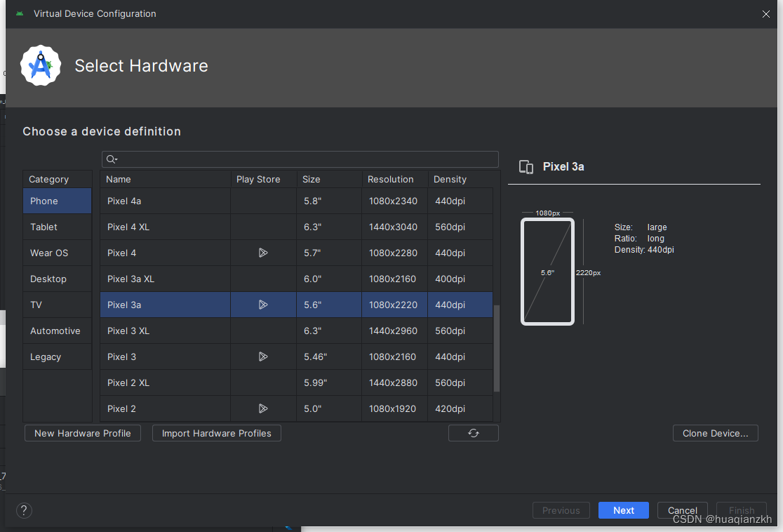Click the Play Store icon for Pixel 2

point(263,408)
